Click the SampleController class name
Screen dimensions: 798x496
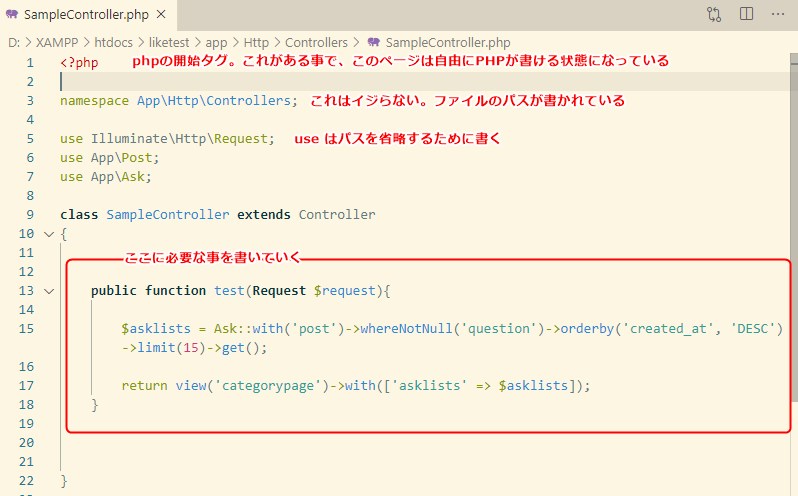click(x=169, y=215)
